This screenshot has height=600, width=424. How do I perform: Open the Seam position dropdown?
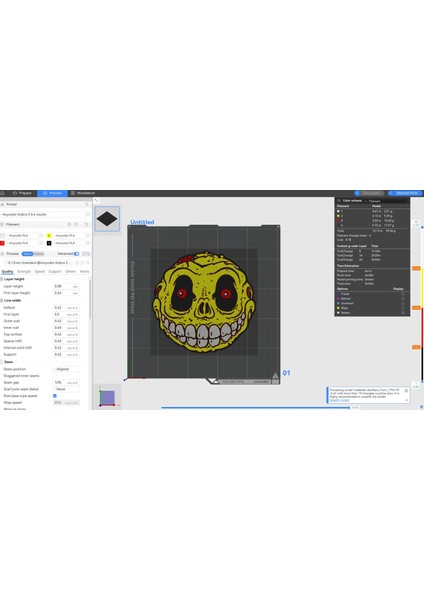[x=67, y=369]
